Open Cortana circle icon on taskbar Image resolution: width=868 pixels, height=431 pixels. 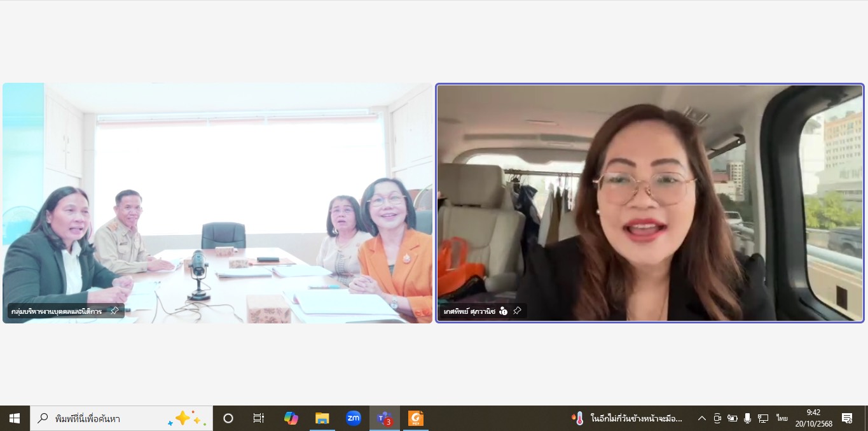pyautogui.click(x=228, y=418)
